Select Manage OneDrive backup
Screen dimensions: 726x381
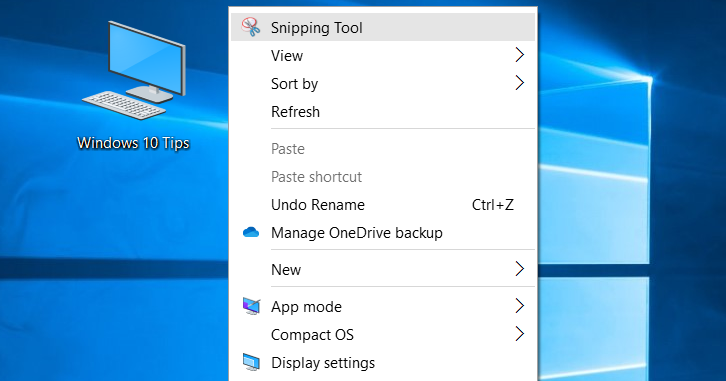(x=383, y=232)
